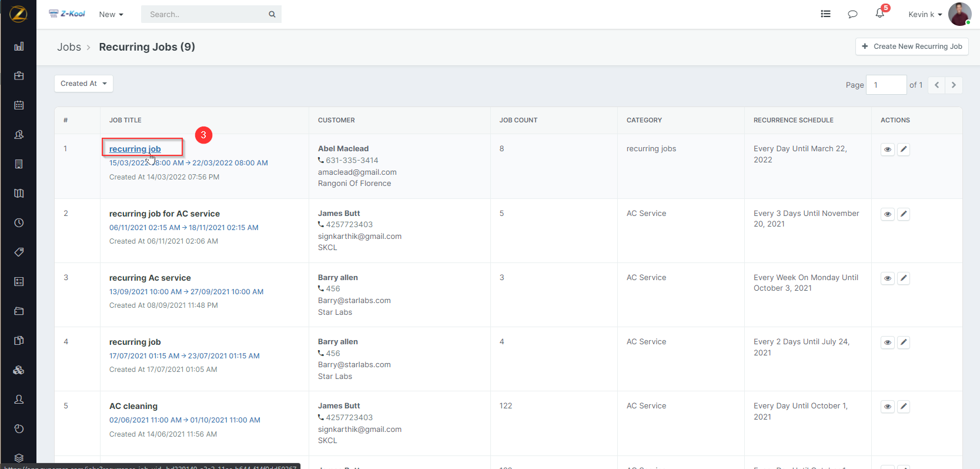
Task: Click the Search input field
Action: [206, 15]
